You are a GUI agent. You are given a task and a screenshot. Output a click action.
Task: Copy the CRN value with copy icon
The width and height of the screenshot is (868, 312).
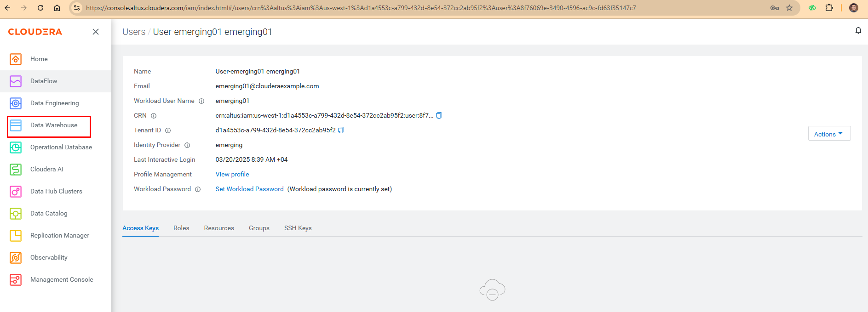tap(439, 115)
